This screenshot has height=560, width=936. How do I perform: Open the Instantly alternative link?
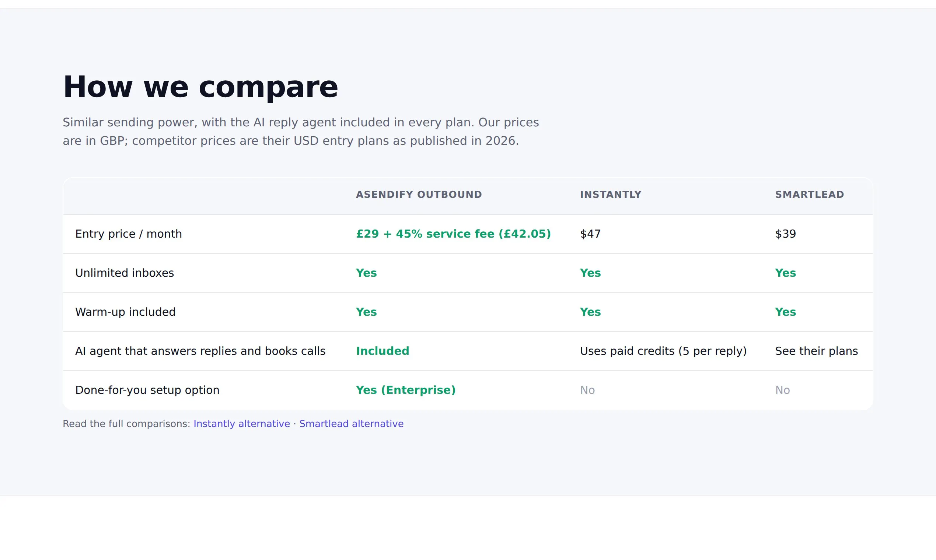241,424
